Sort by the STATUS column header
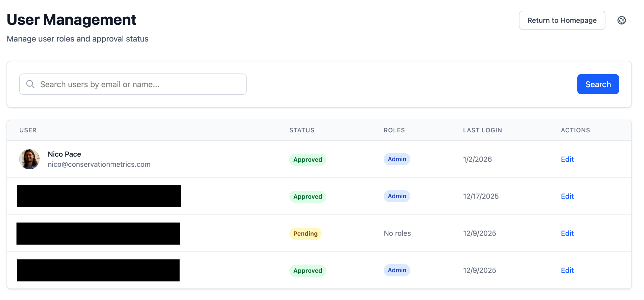The height and width of the screenshot is (300, 644). pyautogui.click(x=302, y=130)
